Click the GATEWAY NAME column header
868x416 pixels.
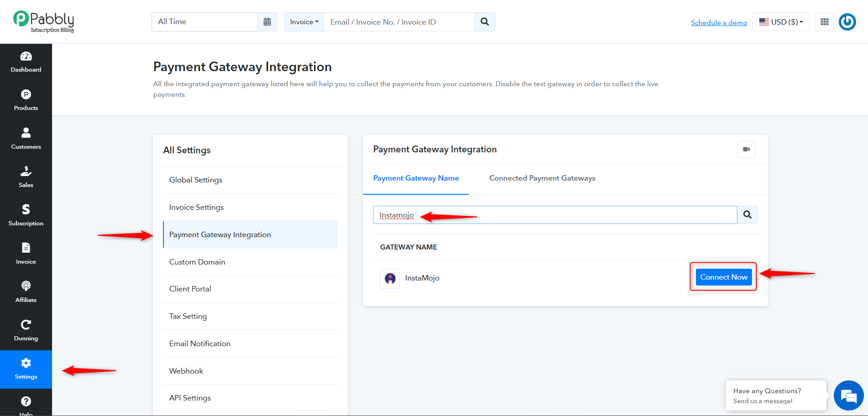[x=408, y=247]
